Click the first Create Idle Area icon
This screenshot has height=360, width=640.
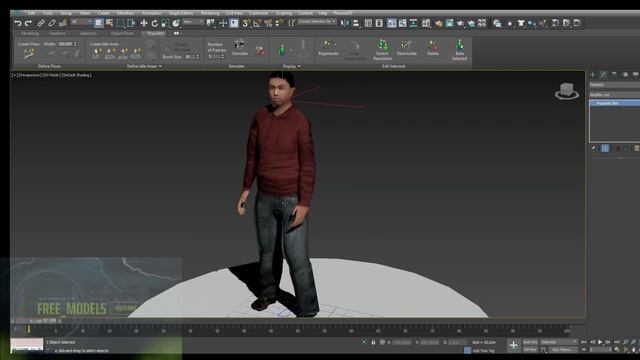click(x=97, y=53)
